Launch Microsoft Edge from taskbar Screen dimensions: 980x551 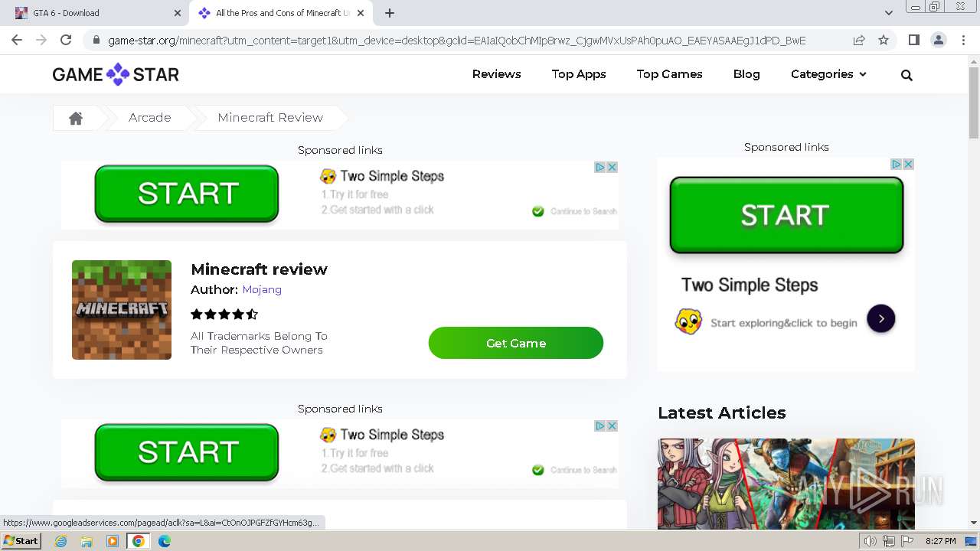tap(164, 541)
